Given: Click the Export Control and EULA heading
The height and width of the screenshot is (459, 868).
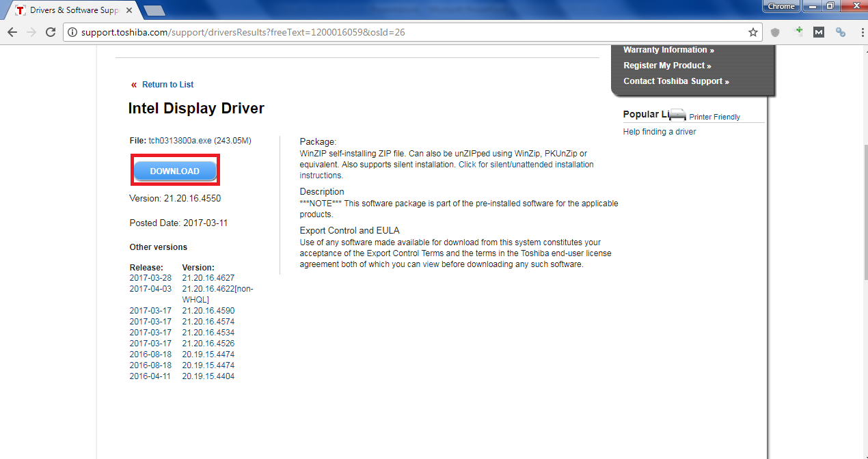Looking at the screenshot, I should (350, 231).
